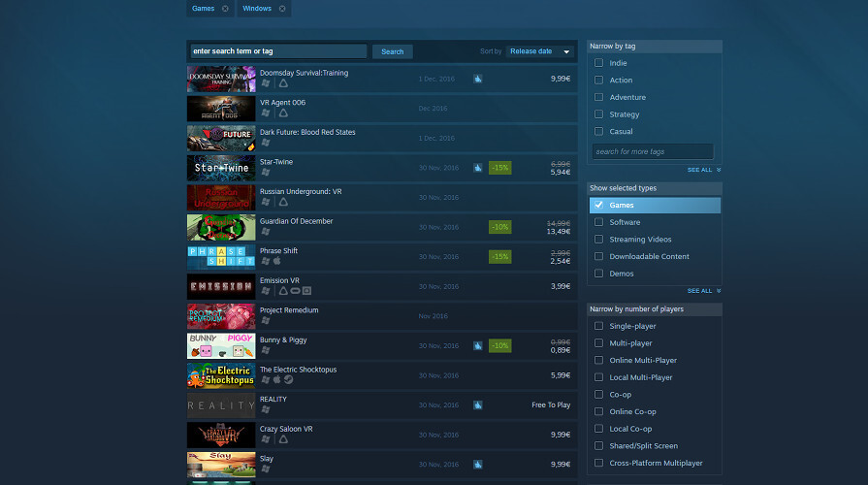Click the Oculus Rift icon under Emission VR
Screen dimensions: 868x485
(296, 291)
